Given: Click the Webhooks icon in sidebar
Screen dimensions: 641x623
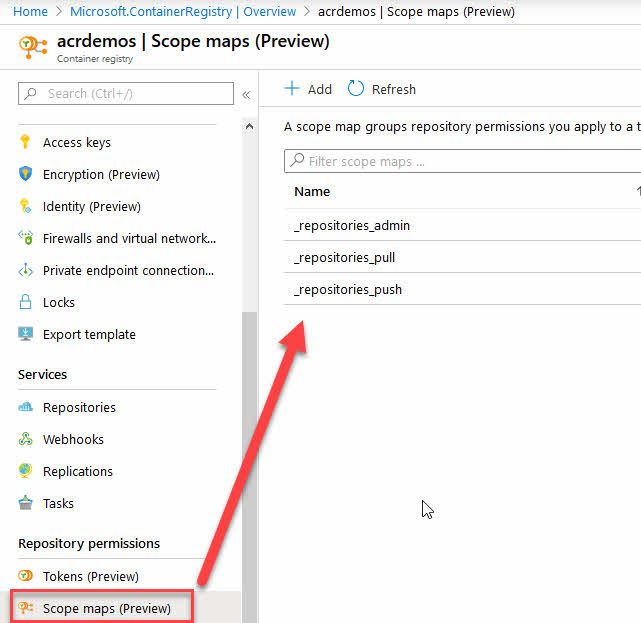Looking at the screenshot, I should pyautogui.click(x=26, y=439).
